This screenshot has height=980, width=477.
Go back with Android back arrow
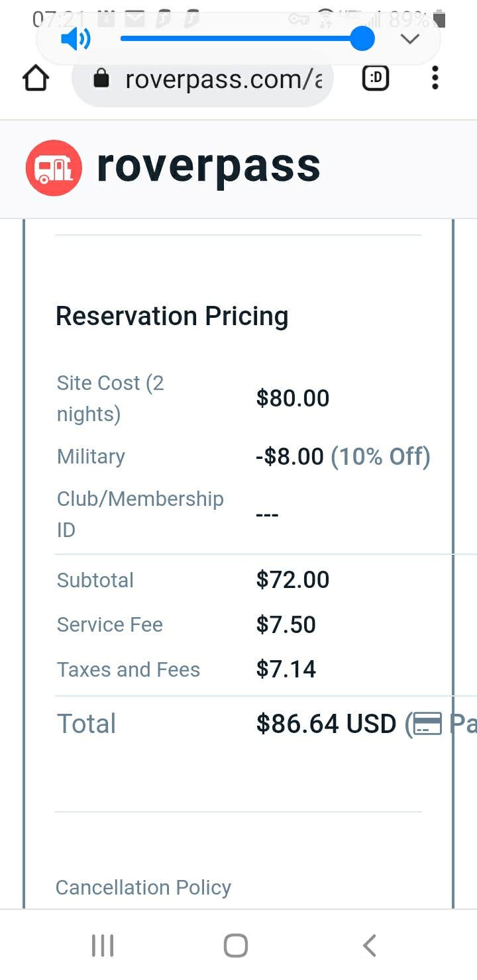point(370,946)
